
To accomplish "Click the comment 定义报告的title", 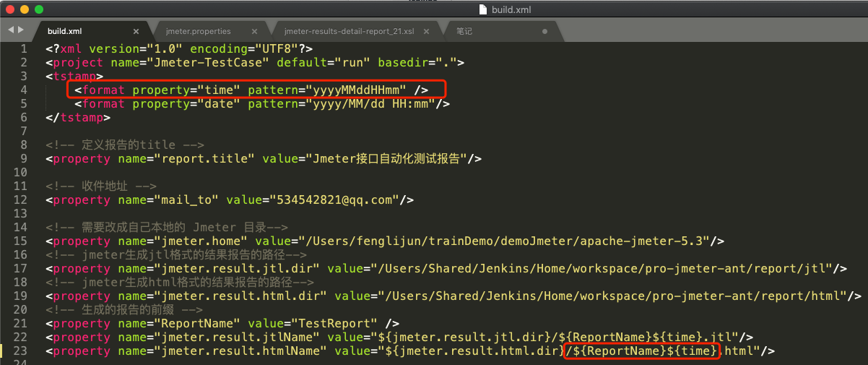I will (125, 145).
